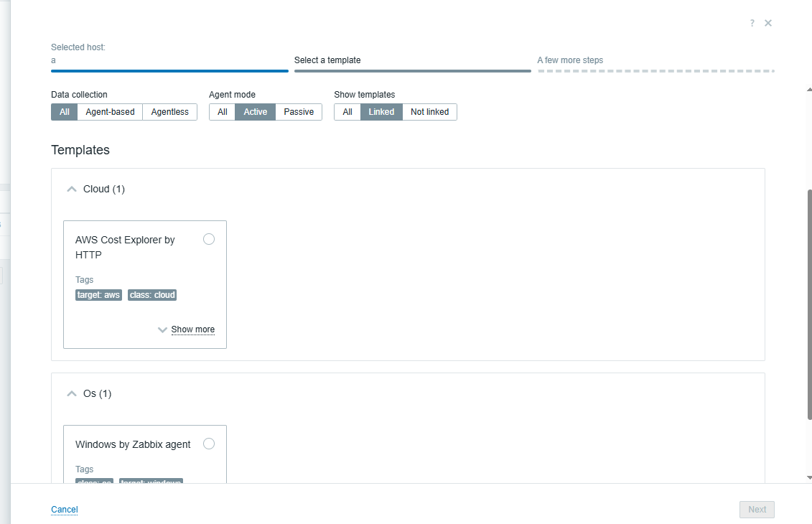Click the Cloud (1) group label
Screen dimensions: 812x524
pyautogui.click(x=103, y=189)
